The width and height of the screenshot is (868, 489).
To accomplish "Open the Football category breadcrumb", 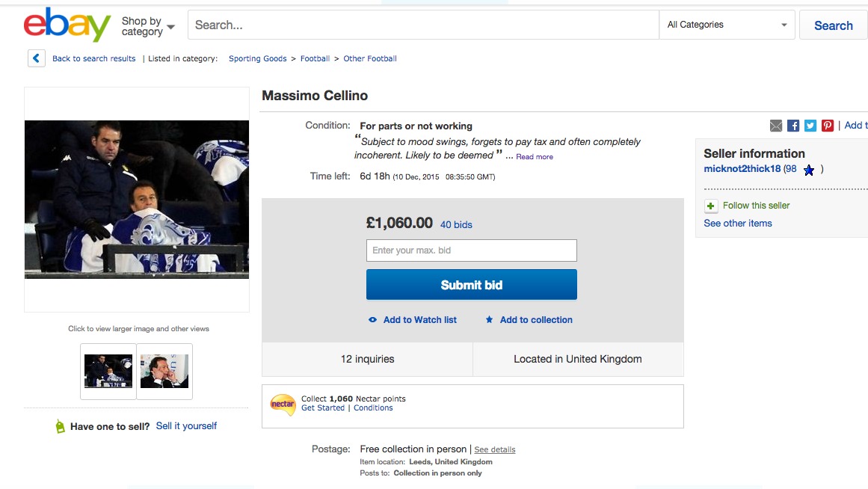I will point(315,59).
